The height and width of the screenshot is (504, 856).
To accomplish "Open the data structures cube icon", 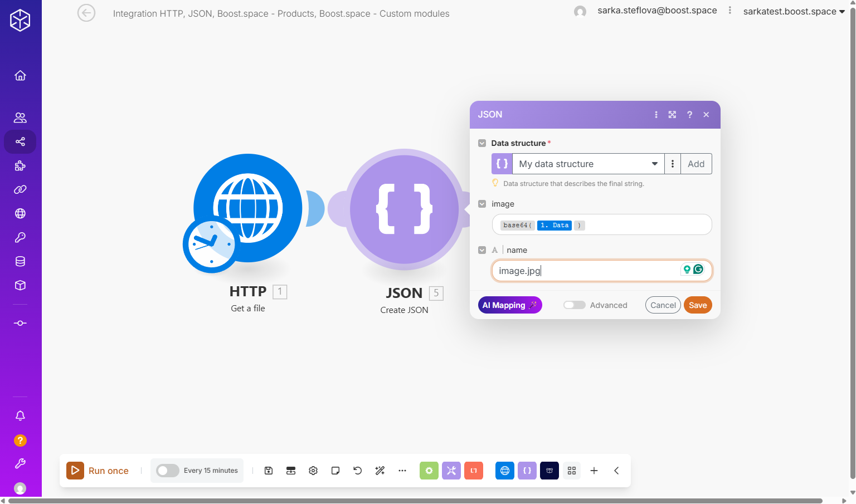I will 20,285.
